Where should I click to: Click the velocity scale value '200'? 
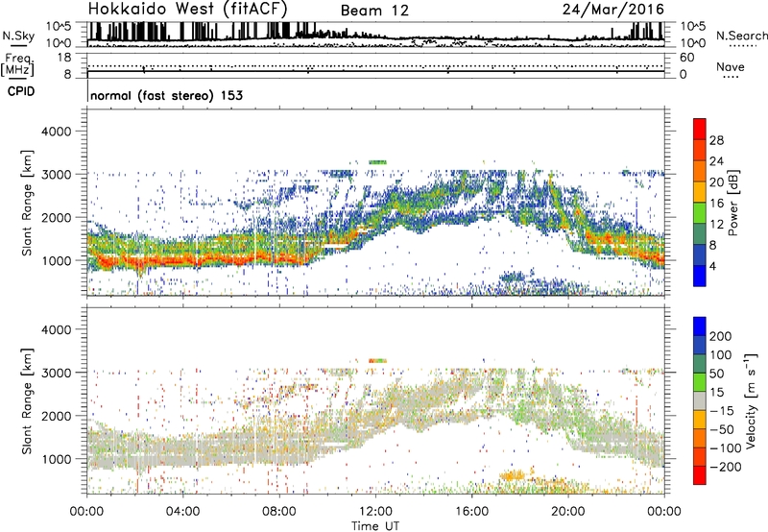[721, 336]
